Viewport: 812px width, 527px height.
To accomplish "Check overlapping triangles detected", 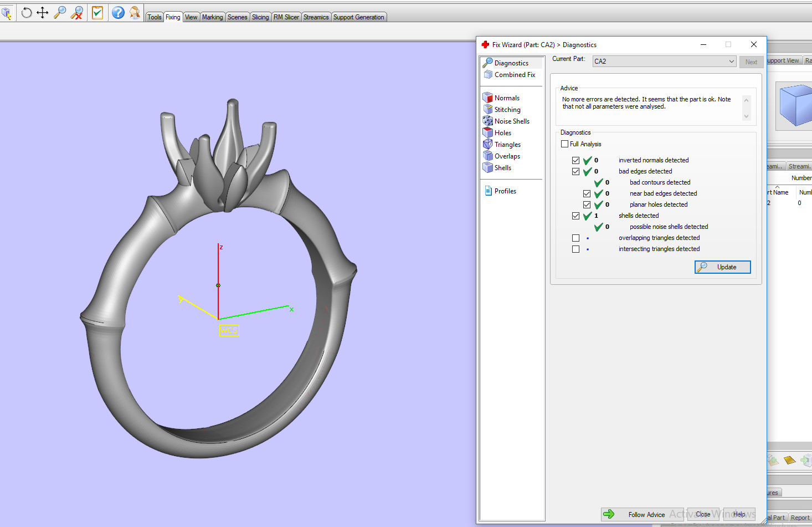I will [x=575, y=237].
